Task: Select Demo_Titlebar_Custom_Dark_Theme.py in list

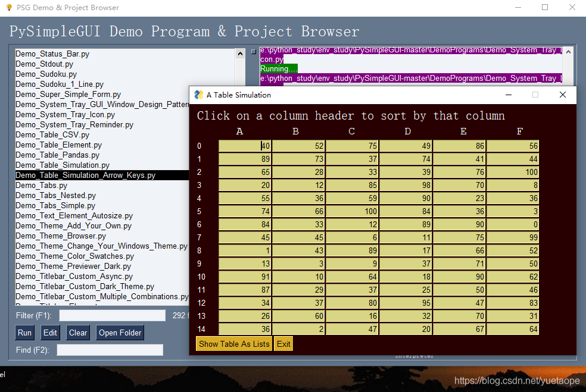Action: 85,286
